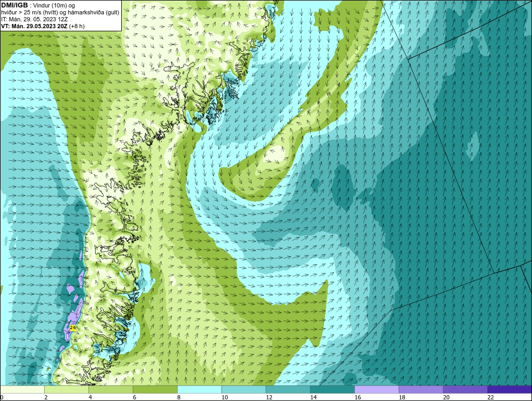
Task: Click the legend label '8'
Action: pyautogui.click(x=179, y=397)
